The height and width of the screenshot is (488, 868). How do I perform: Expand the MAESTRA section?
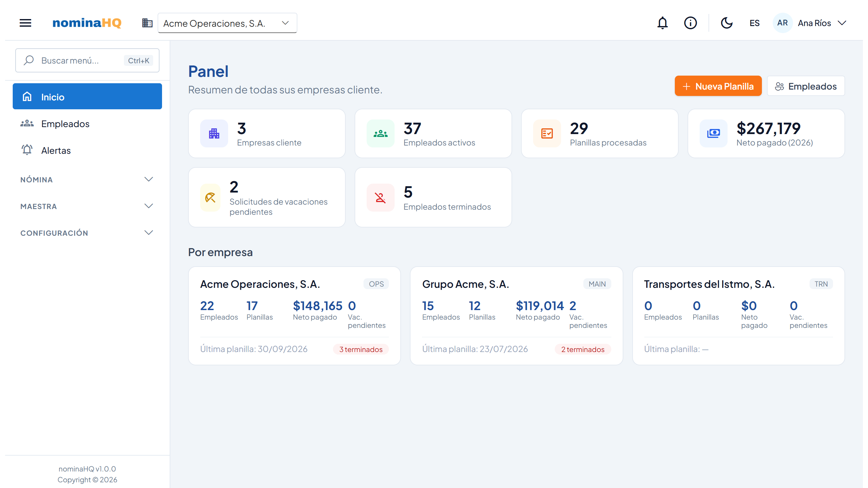click(x=87, y=206)
